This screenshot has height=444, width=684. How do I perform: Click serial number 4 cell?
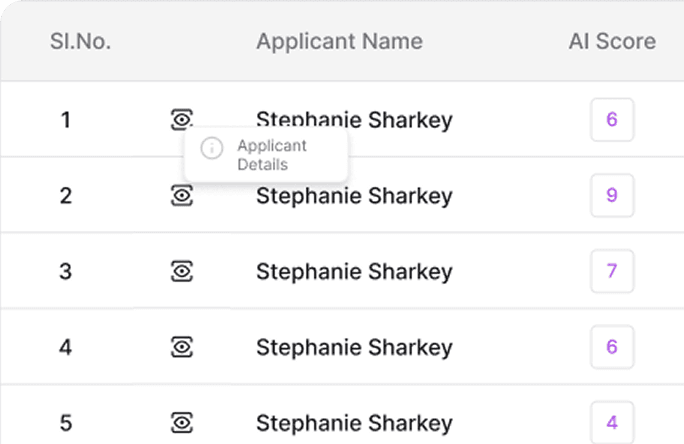[66, 347]
